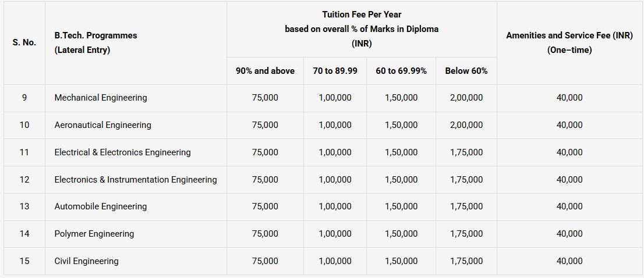Click the 60 to 69.99% column header
Screen dimensions: 644x278
pyautogui.click(x=401, y=71)
